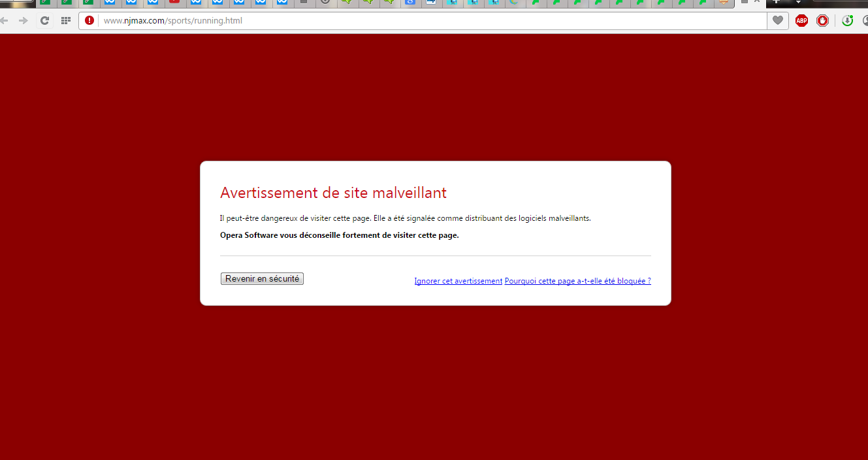Open the red stop-hand extension

point(822,20)
